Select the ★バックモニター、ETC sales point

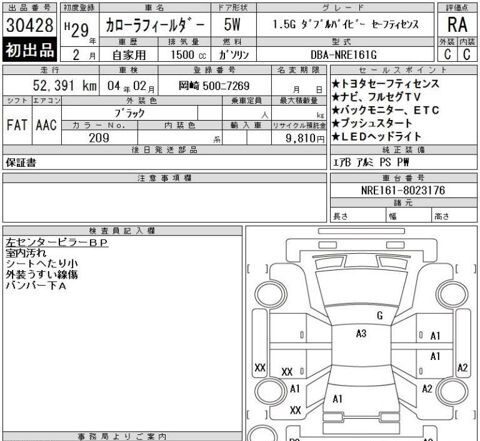click(x=386, y=110)
